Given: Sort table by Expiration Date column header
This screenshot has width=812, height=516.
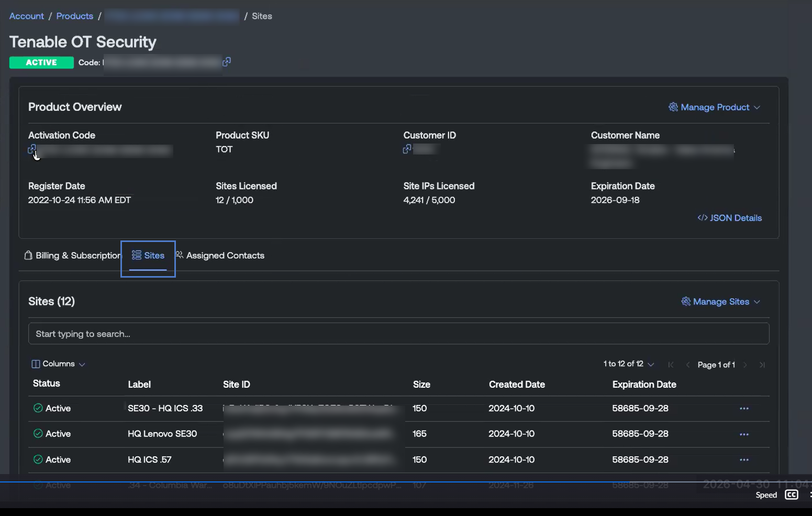Looking at the screenshot, I should (x=644, y=385).
